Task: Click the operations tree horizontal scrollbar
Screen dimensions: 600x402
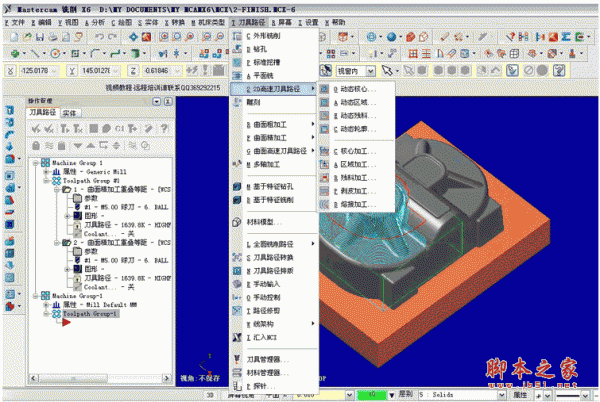Action: pyautogui.click(x=100, y=378)
